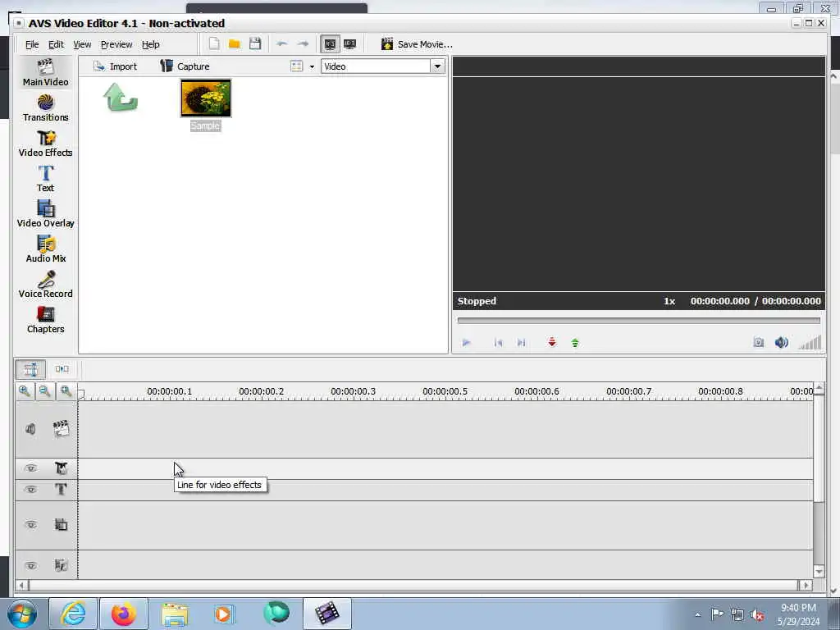The height and width of the screenshot is (630, 840).
Task: Click the green up-folder arrow icon
Action: tap(121, 97)
